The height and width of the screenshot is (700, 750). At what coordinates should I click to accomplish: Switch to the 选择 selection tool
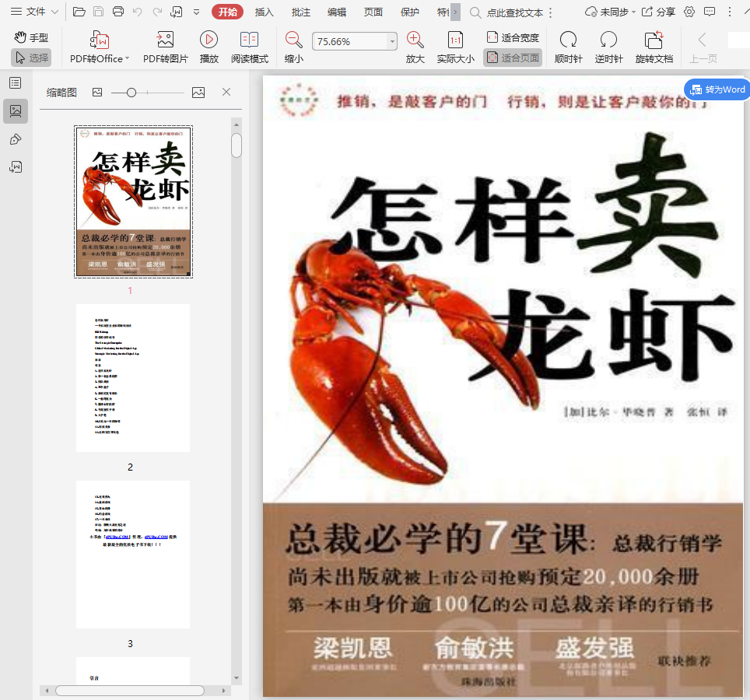31,58
